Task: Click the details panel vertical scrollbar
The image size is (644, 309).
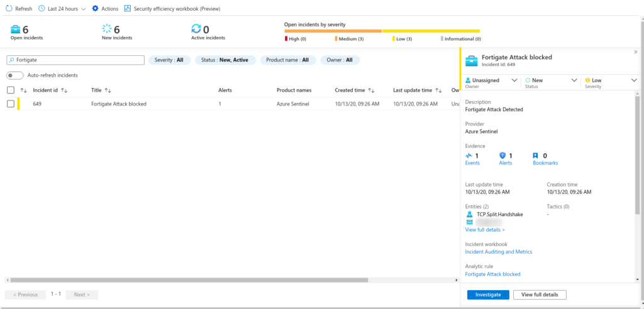Action: point(637,155)
